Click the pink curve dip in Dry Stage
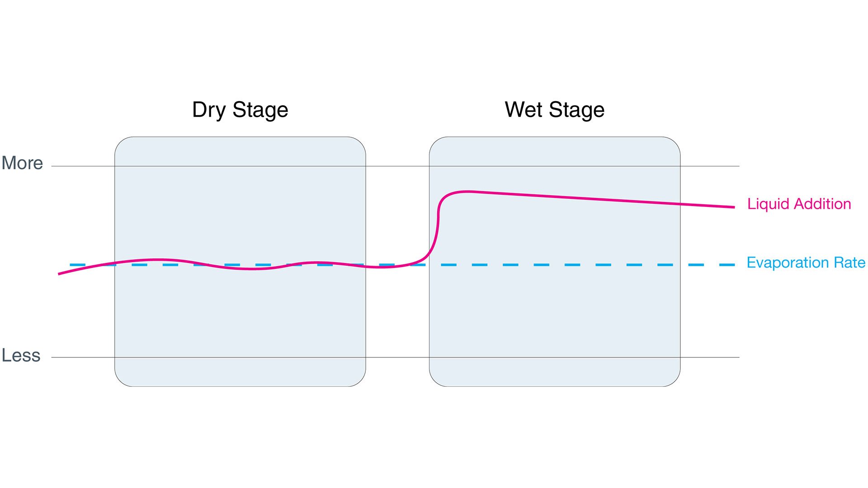 pyautogui.click(x=252, y=269)
